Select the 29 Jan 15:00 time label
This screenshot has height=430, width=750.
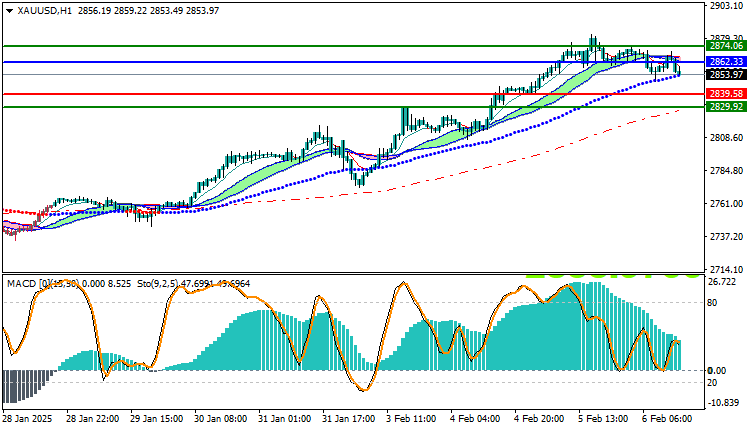[156, 419]
